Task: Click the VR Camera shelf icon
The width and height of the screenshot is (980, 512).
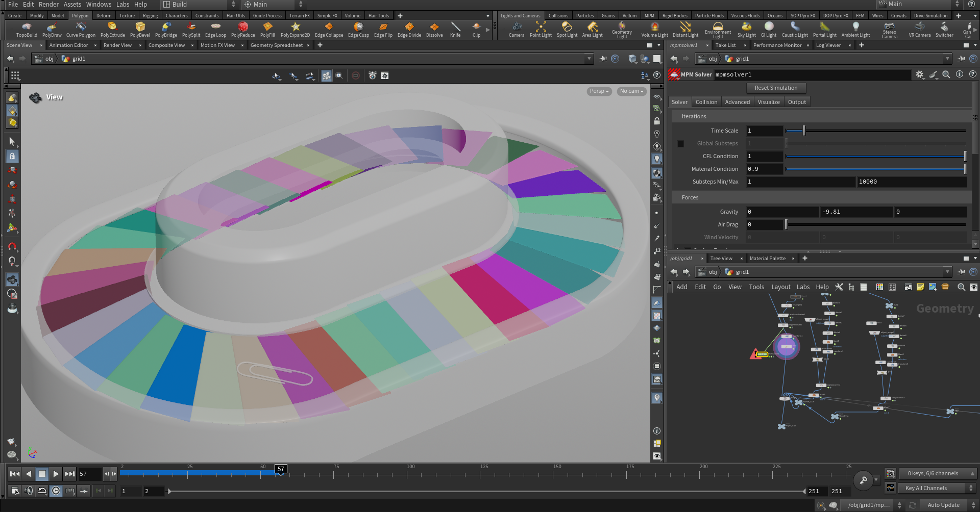Action: pos(920,30)
